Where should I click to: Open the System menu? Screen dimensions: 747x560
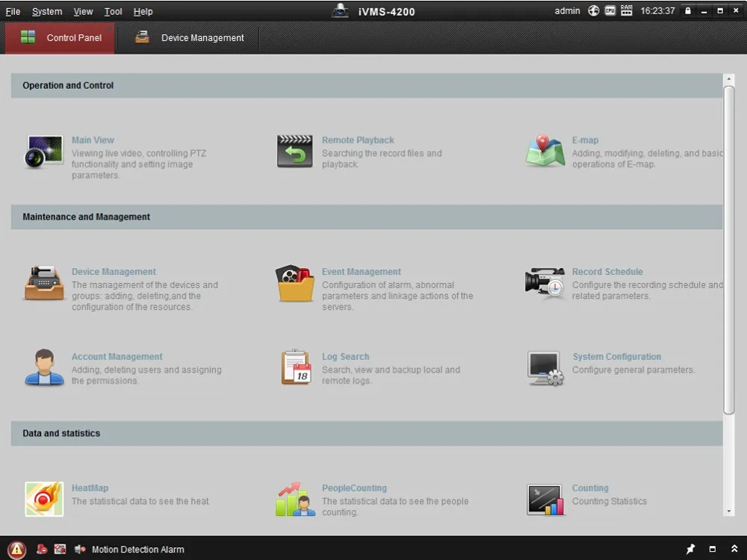[46, 11]
